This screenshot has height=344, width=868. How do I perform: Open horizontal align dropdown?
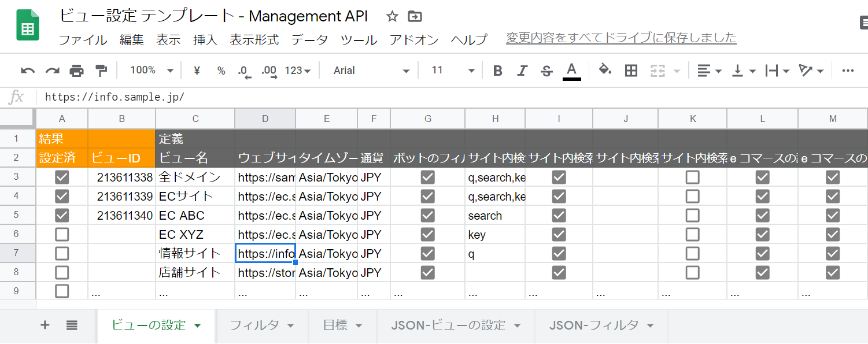(709, 71)
